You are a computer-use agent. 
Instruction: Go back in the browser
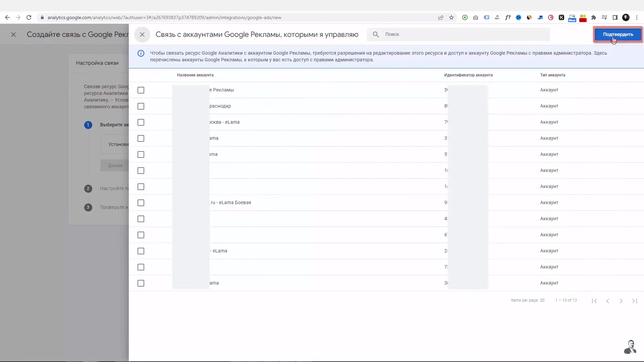pos(7,17)
